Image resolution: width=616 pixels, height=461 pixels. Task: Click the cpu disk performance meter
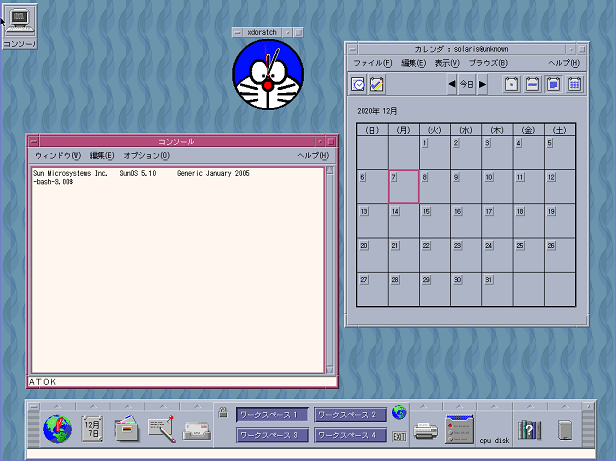[x=494, y=429]
